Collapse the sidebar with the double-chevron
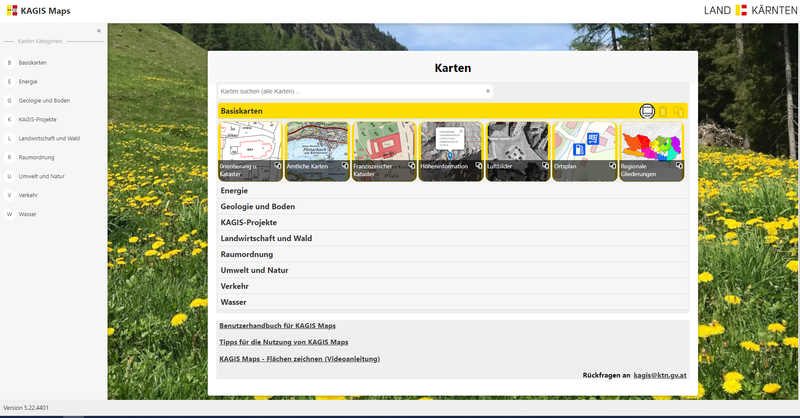Image resolution: width=800 pixels, height=418 pixels. 98,31
